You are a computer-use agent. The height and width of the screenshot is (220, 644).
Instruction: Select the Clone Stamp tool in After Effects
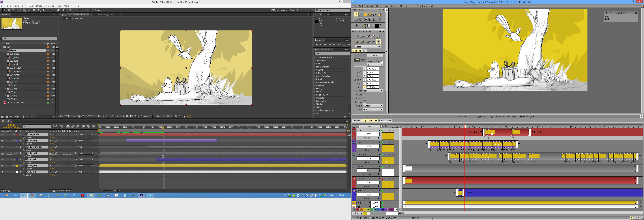tap(54, 10)
